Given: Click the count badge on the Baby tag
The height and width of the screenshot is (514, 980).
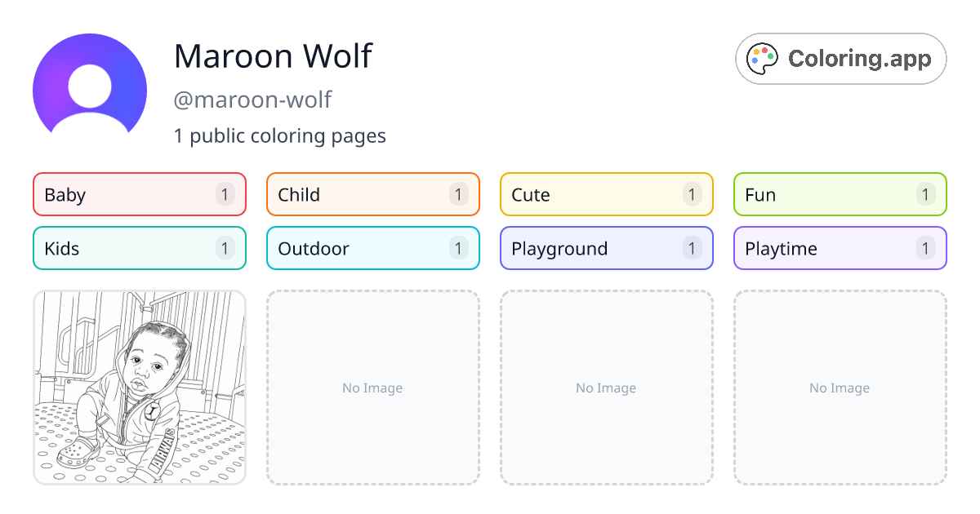Looking at the screenshot, I should (225, 194).
